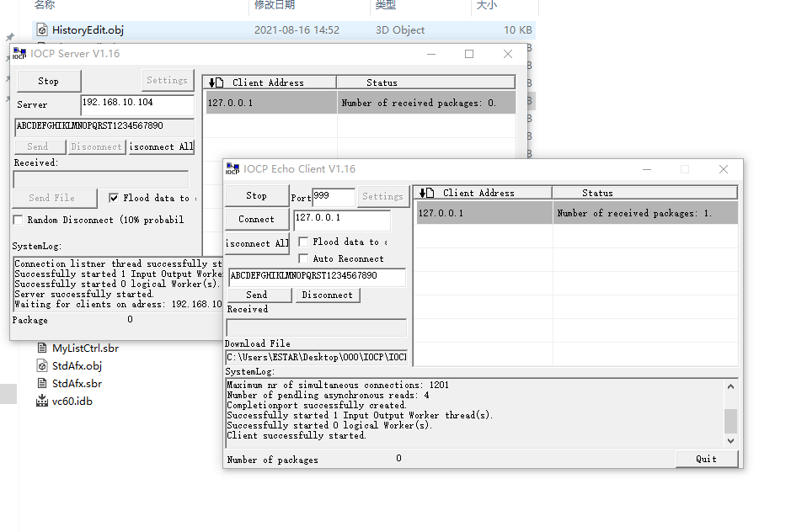The width and height of the screenshot is (807, 532).
Task: Select the StdAfx.sbr file icon
Action: click(x=42, y=383)
